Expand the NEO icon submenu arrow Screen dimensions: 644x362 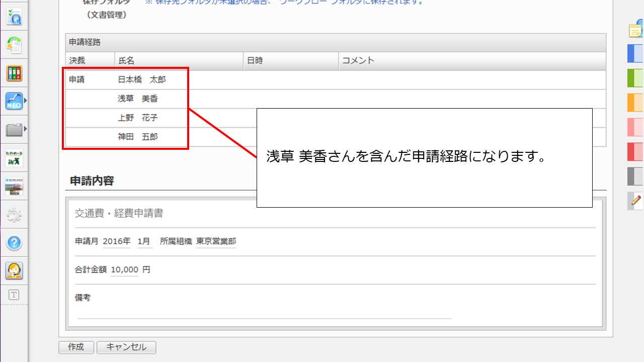pyautogui.click(x=25, y=101)
